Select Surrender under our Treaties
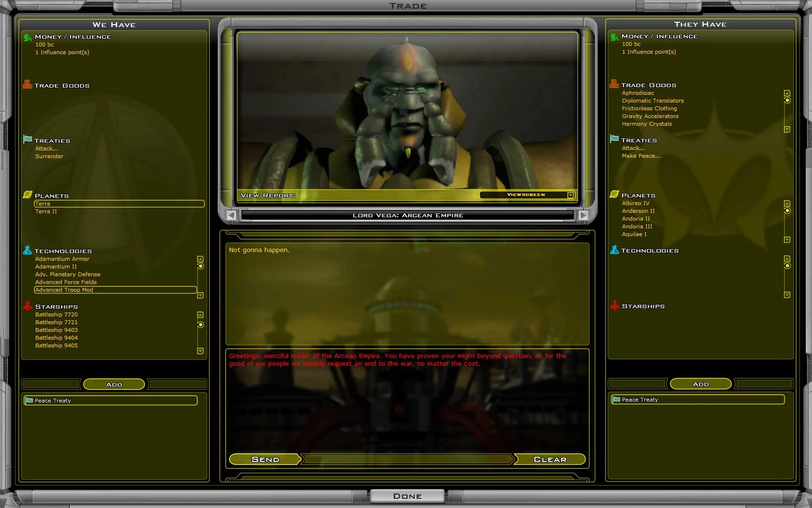Screen dimensions: 812x508 pos(49,156)
